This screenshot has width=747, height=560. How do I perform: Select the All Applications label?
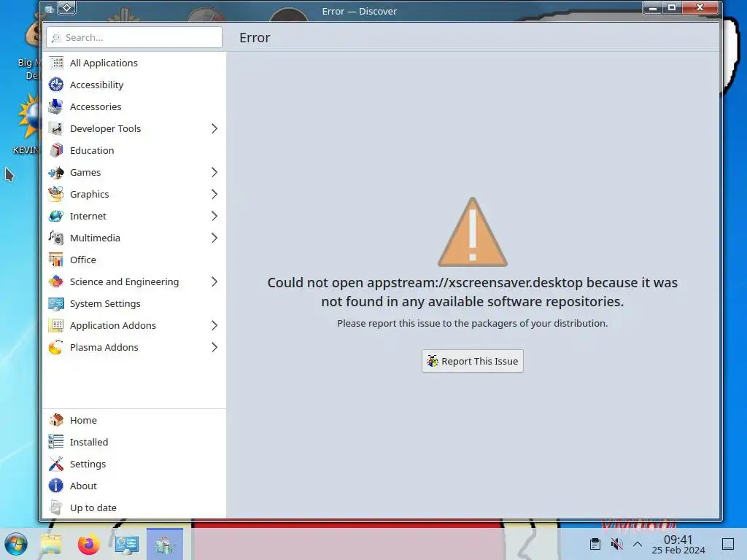coord(104,63)
